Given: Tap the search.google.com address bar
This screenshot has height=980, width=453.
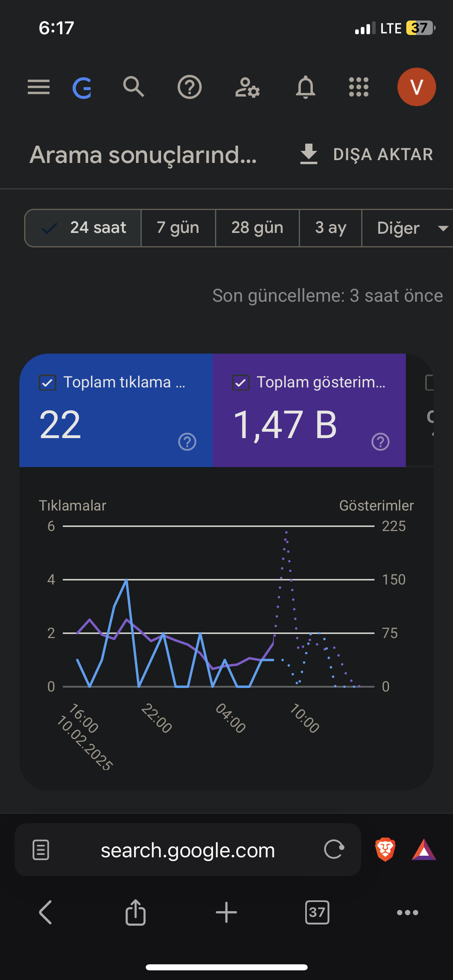Looking at the screenshot, I should [188, 850].
